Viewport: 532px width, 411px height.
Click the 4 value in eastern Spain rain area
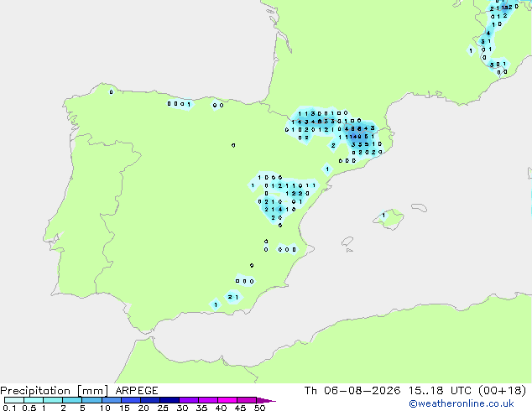click(280, 210)
